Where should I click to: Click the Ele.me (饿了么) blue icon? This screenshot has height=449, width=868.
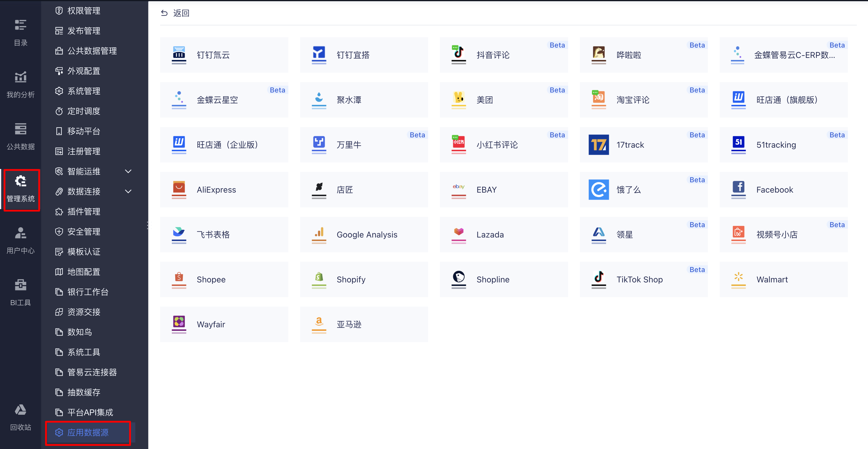(599, 190)
